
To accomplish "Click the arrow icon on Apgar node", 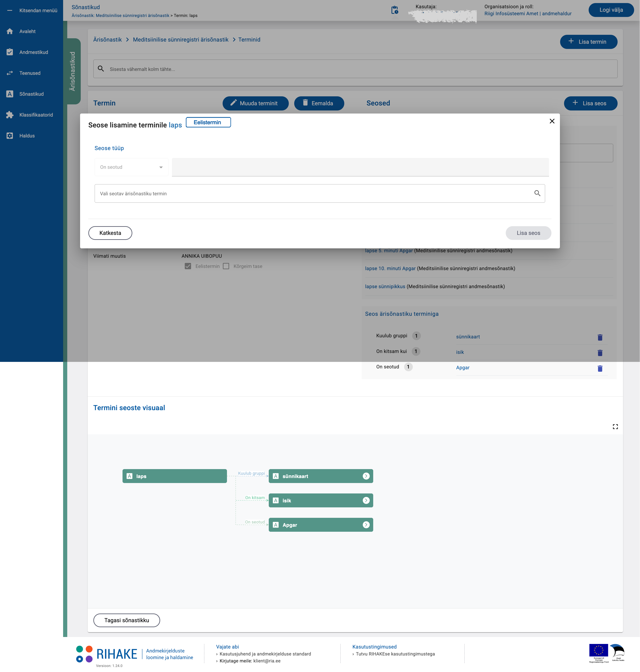I will tap(366, 525).
